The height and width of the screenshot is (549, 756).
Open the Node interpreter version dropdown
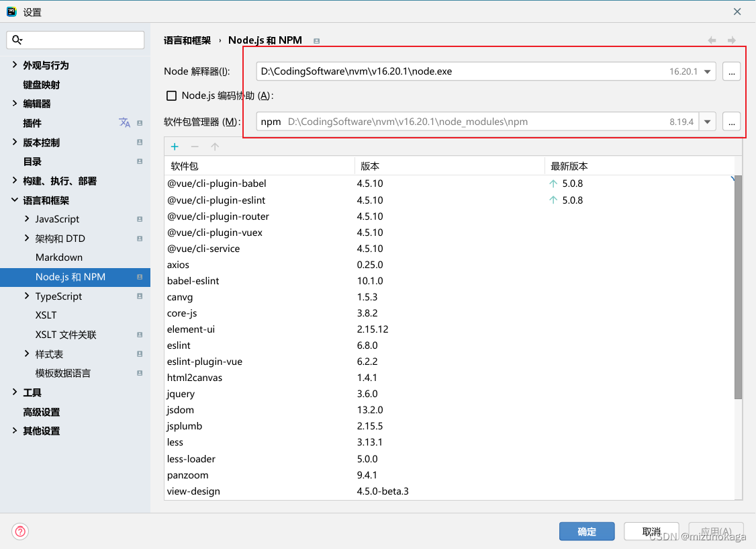pyautogui.click(x=708, y=71)
